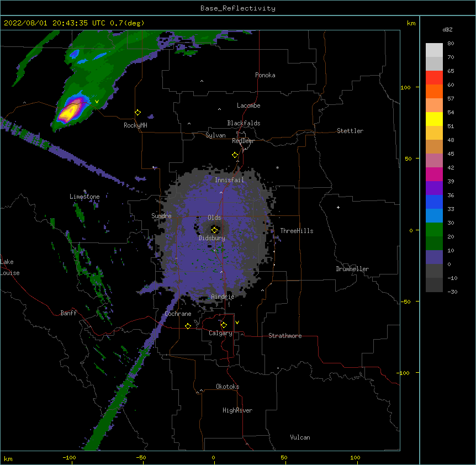Select the -30 value on the dBZ scale
This screenshot has height=465, width=476.
click(452, 292)
